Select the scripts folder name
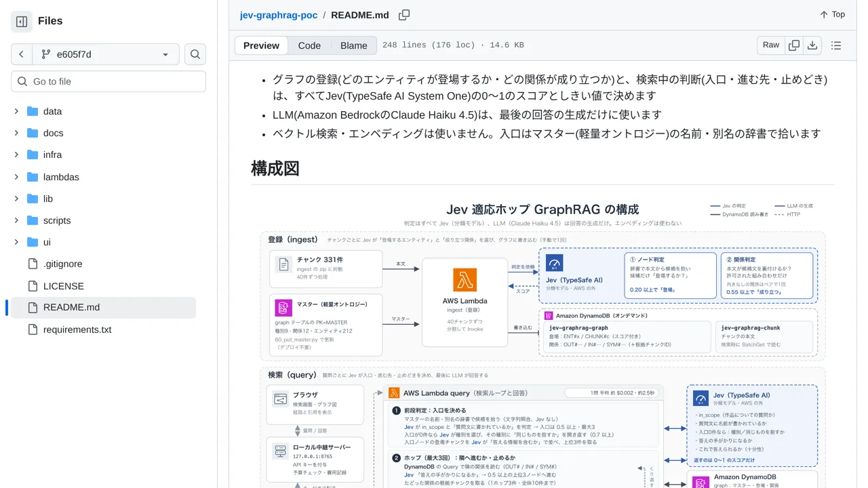 point(57,220)
